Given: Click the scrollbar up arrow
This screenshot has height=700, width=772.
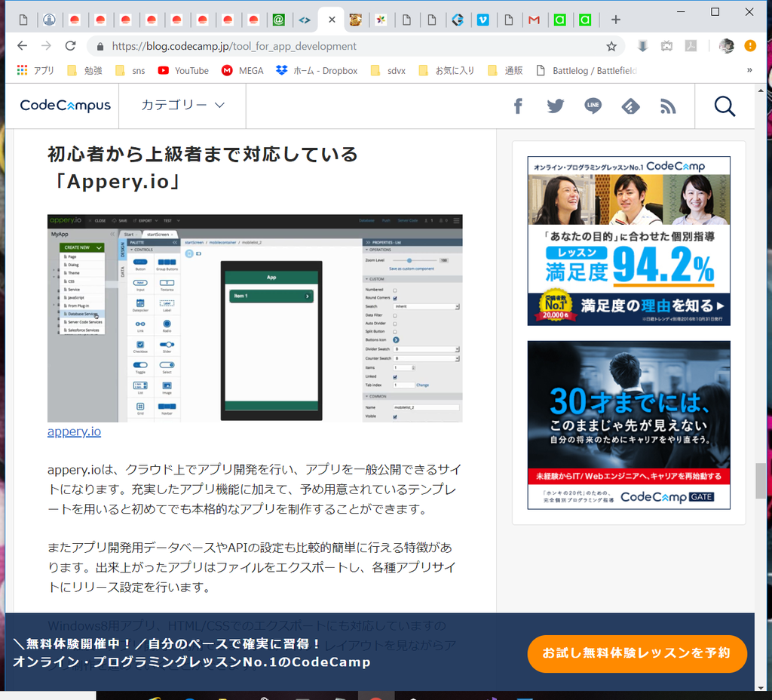Looking at the screenshot, I should tap(760, 91).
